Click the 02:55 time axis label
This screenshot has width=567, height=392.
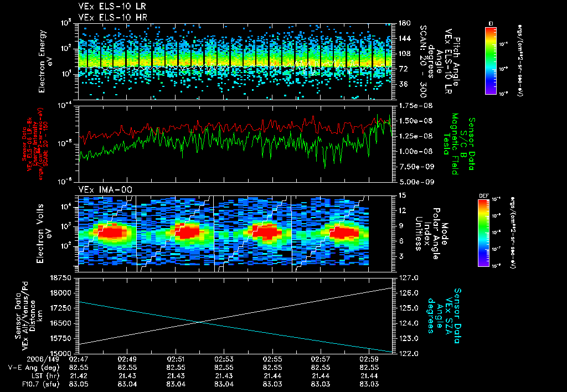[272, 360]
